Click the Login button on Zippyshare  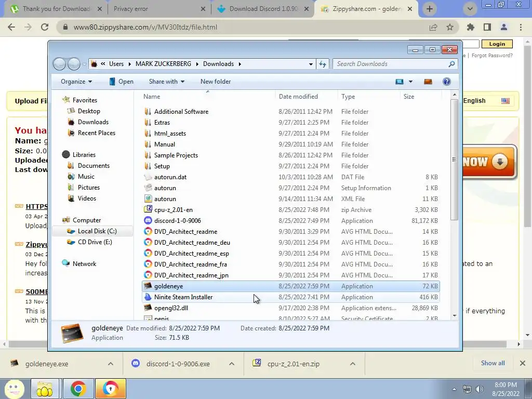pyautogui.click(x=497, y=44)
